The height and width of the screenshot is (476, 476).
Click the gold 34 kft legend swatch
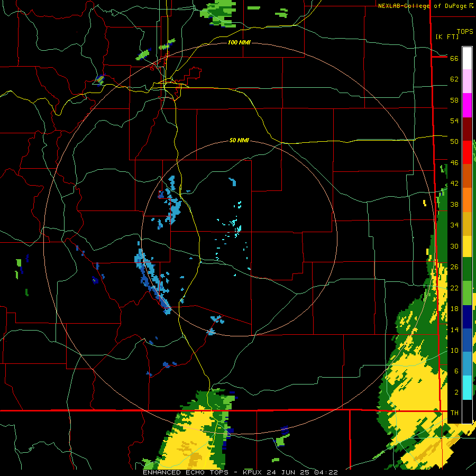[x=467, y=224]
